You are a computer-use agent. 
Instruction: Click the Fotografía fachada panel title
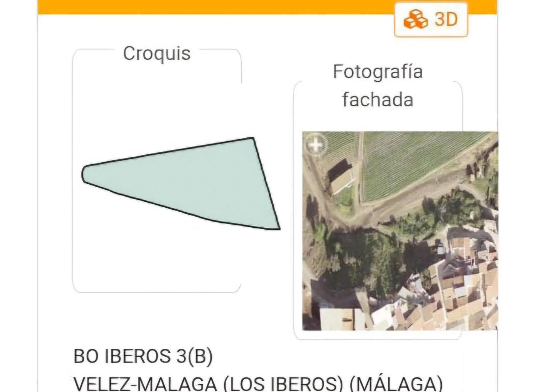tap(378, 85)
